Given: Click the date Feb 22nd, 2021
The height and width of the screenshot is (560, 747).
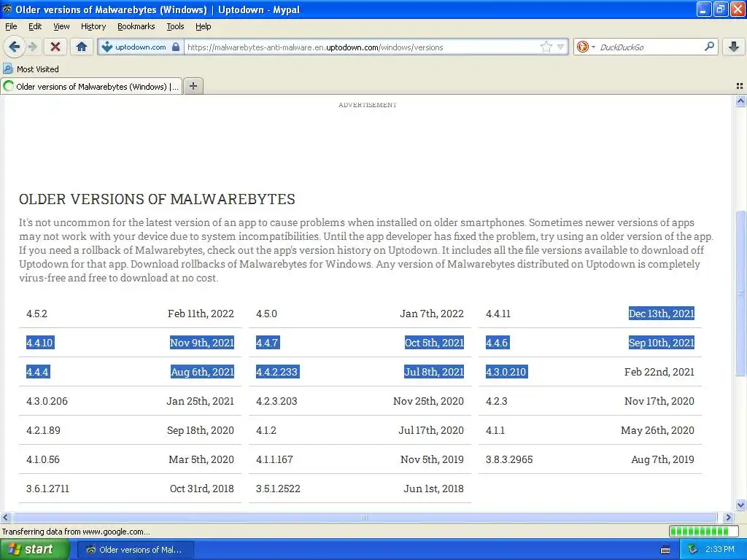Looking at the screenshot, I should [659, 372].
